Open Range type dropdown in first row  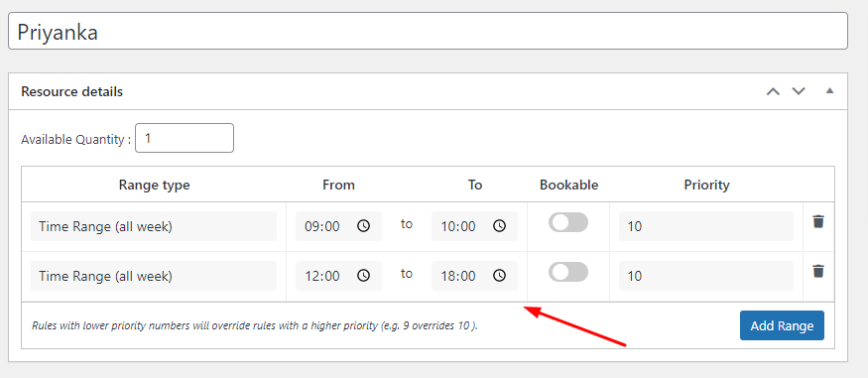tap(154, 226)
